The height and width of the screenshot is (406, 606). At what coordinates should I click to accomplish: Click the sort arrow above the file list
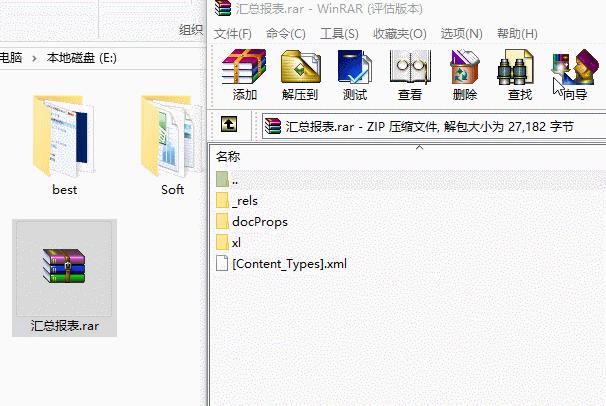tap(419, 148)
